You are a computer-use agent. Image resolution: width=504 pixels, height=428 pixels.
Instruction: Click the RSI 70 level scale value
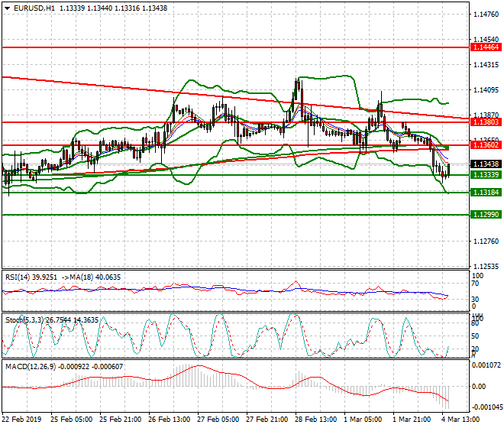pos(475,284)
